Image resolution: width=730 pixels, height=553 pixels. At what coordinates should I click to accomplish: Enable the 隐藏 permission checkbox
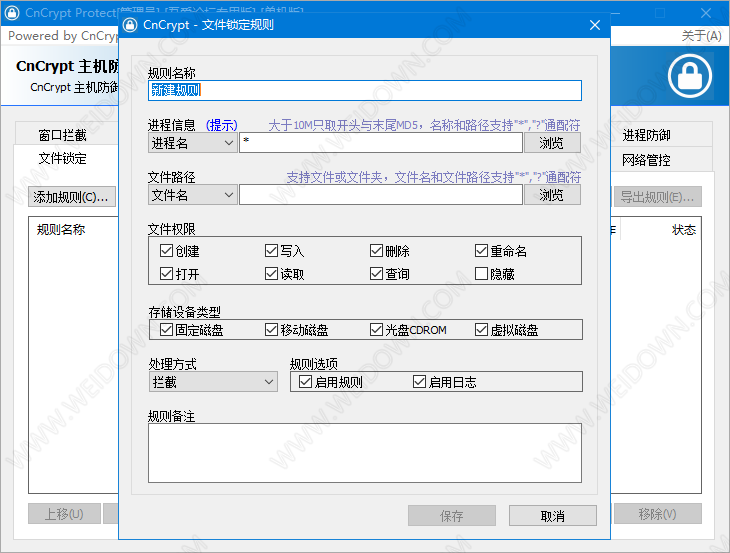[x=481, y=274]
